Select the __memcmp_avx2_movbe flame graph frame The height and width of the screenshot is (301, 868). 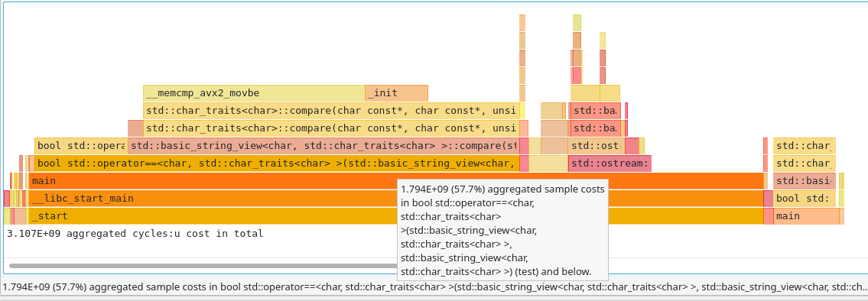254,93
